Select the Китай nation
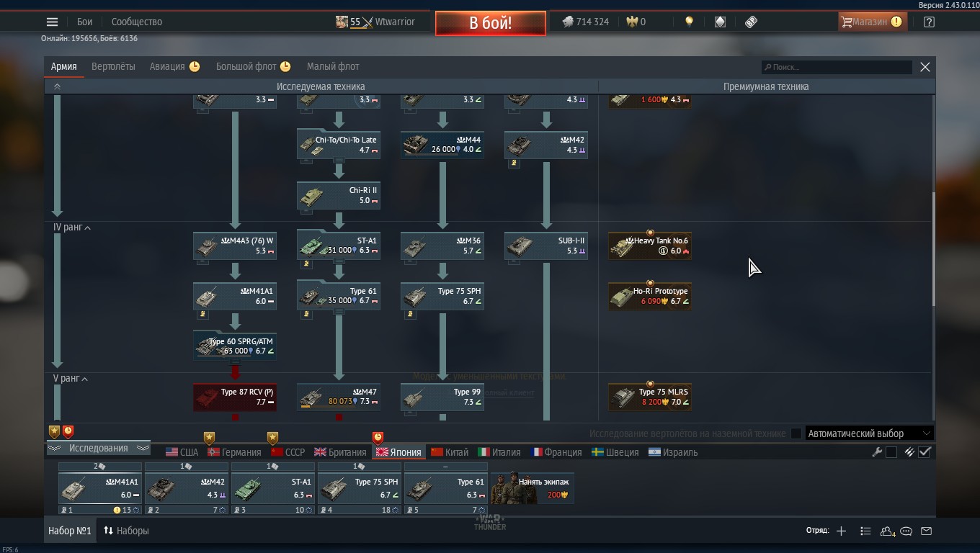Screen dimensions: 980x553 point(450,452)
